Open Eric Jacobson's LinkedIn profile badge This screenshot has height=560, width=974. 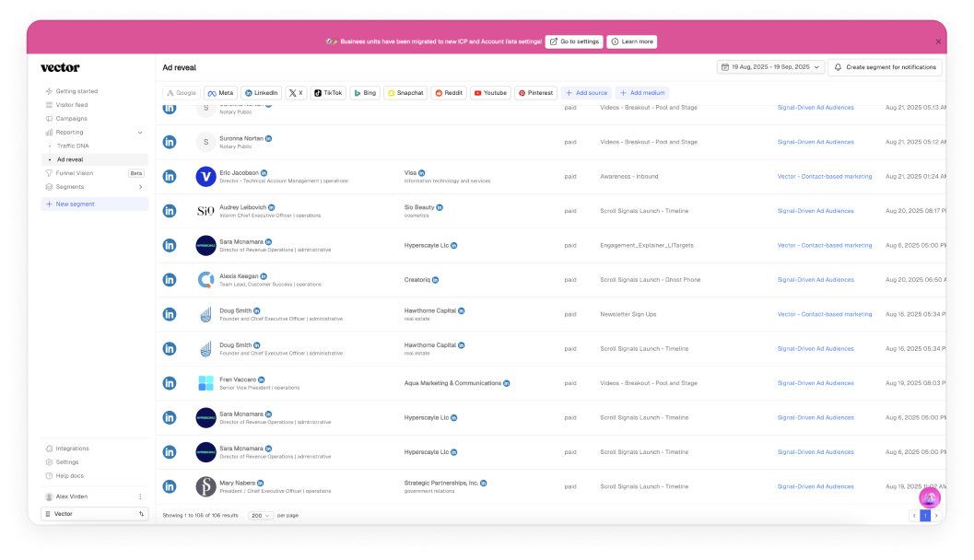coord(264,173)
